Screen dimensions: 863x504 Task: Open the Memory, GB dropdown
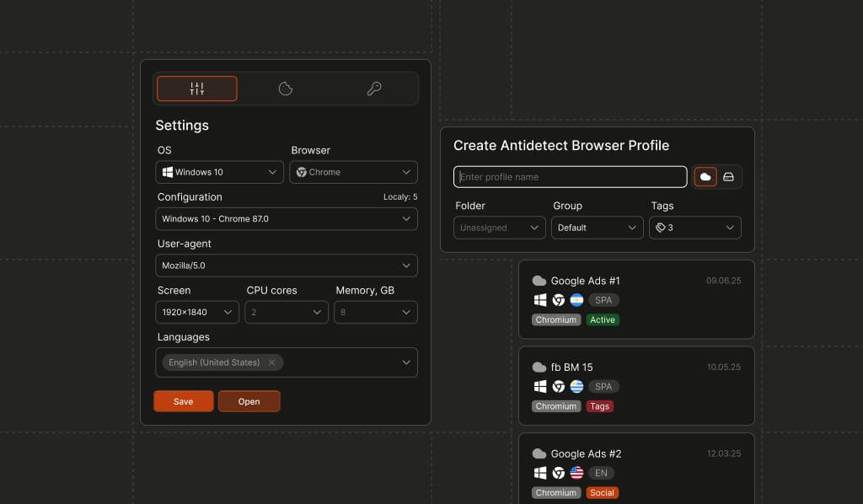pyautogui.click(x=375, y=312)
